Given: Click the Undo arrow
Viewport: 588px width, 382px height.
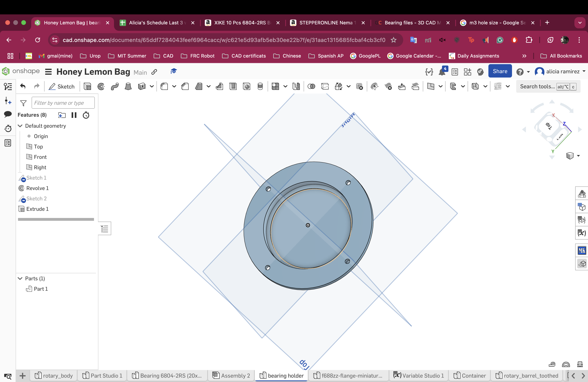Looking at the screenshot, I should click(23, 86).
